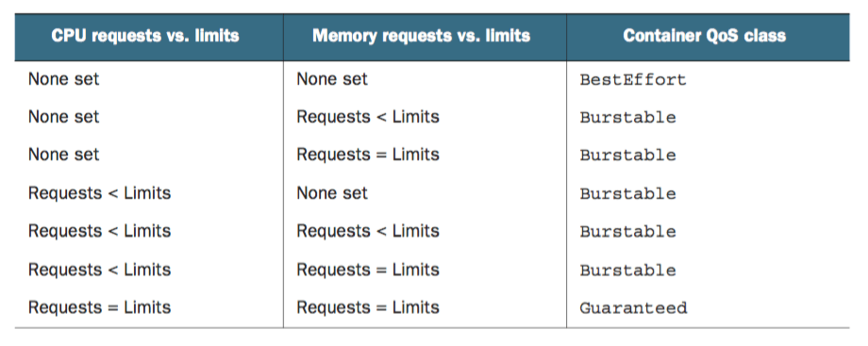Select Burstable in the second table row
This screenshot has width=868, height=346.
pyautogui.click(x=627, y=117)
